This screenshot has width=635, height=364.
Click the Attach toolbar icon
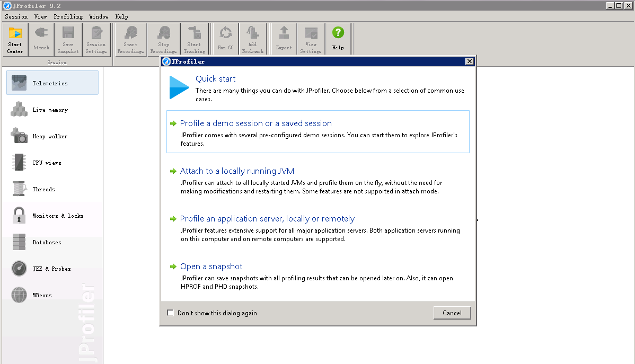point(41,39)
